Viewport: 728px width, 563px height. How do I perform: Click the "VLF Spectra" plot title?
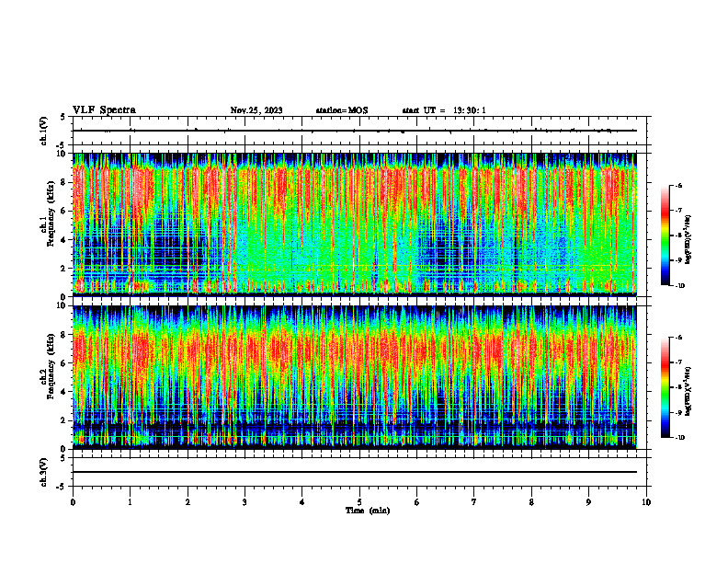[104, 110]
